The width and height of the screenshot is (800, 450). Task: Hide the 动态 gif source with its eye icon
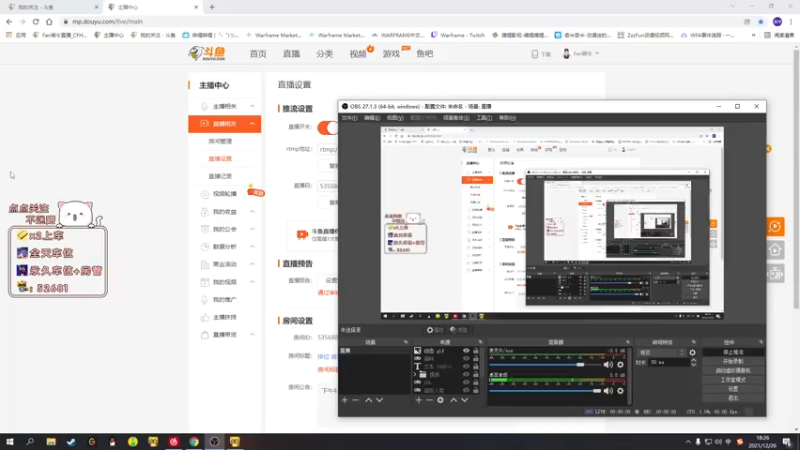pos(466,351)
